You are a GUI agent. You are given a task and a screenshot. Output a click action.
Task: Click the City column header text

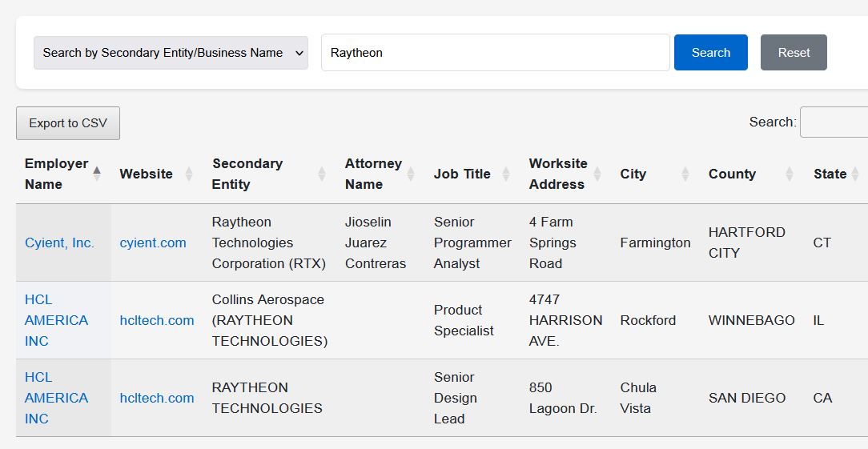tap(633, 174)
